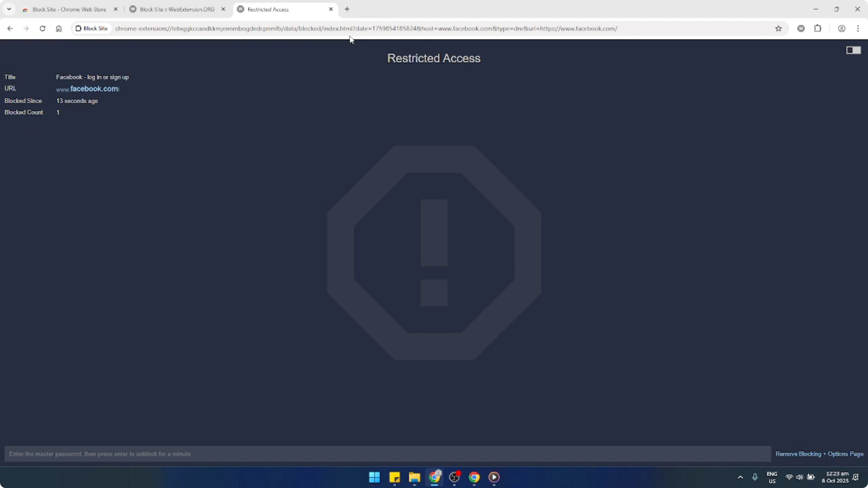Open the browser home page icon
This screenshot has width=868, height=488.
pos(59,29)
